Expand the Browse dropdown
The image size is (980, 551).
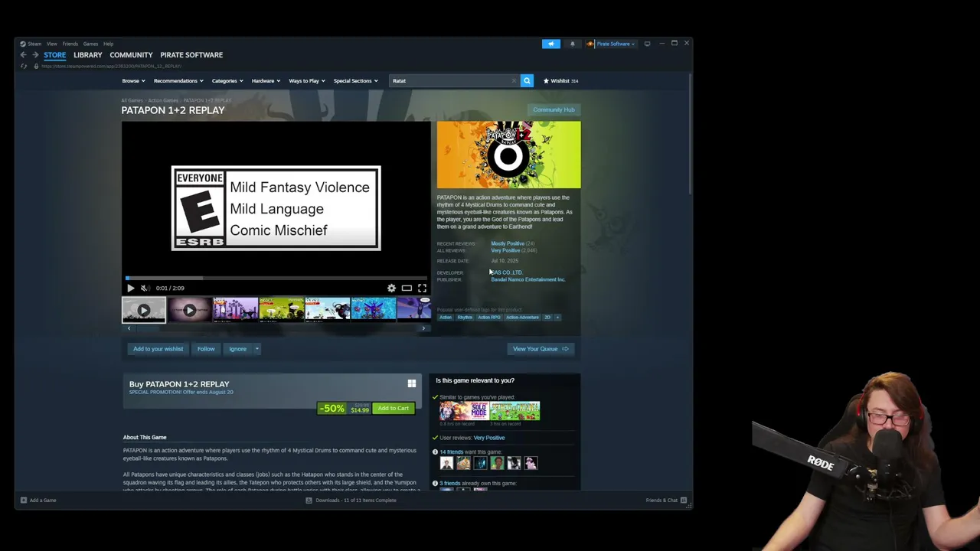pos(133,80)
